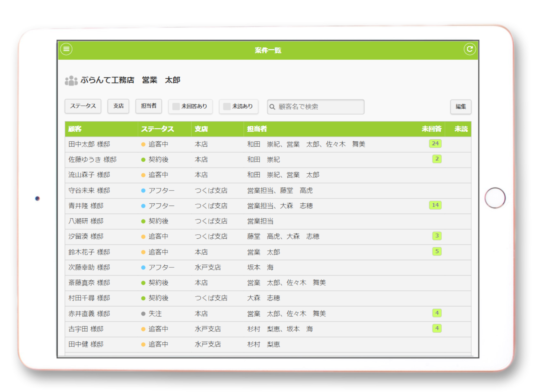The image size is (537, 392).
Task: Click the group people icon
Action: pos(71,80)
